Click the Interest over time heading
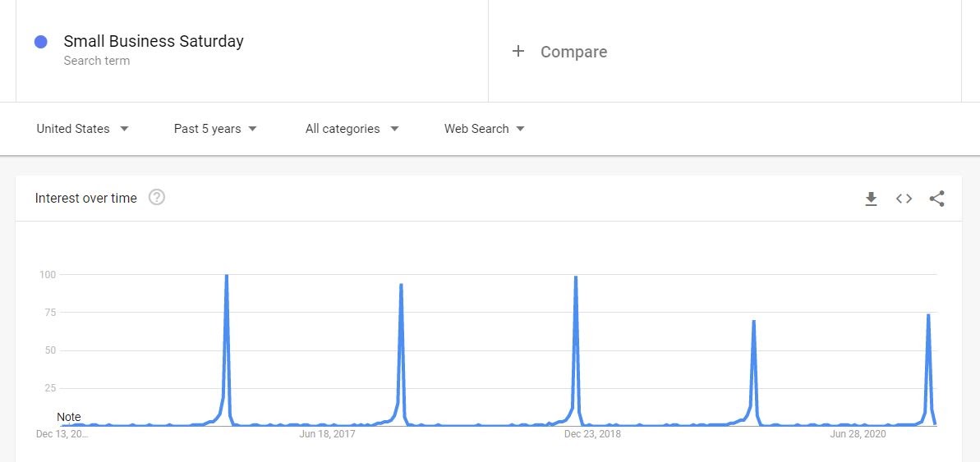This screenshot has height=462, width=980. [85, 198]
